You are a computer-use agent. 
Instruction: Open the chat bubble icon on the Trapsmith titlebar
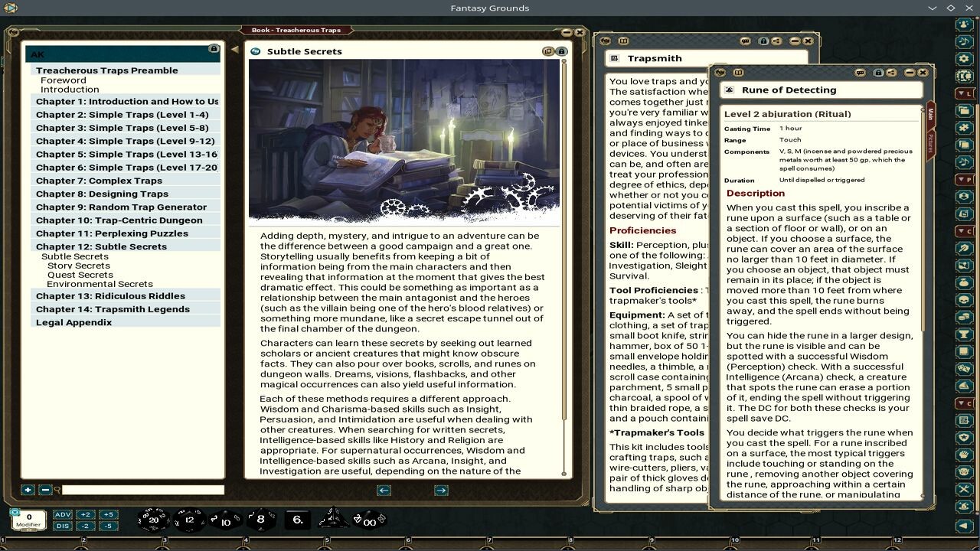point(746,41)
